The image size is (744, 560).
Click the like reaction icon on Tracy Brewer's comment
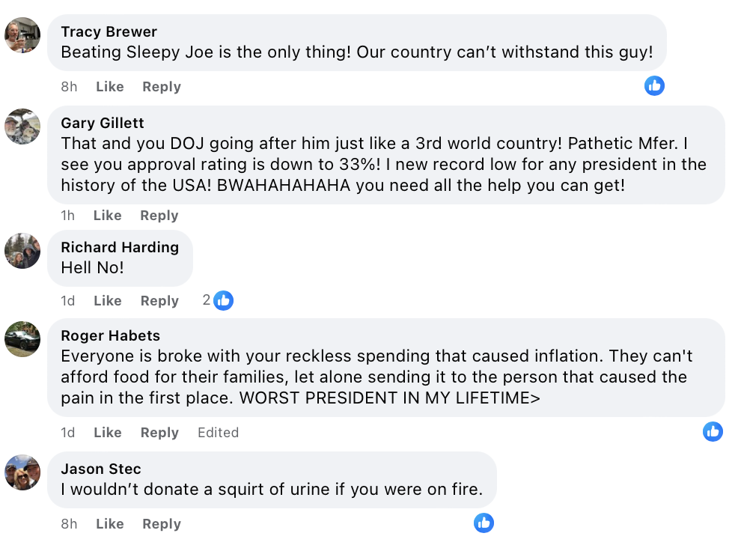(654, 86)
